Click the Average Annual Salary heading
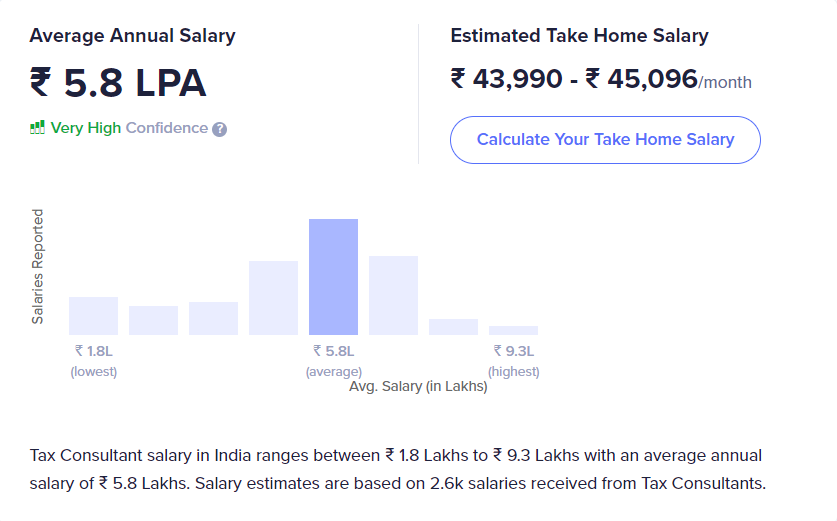837x521 pixels. (132, 36)
